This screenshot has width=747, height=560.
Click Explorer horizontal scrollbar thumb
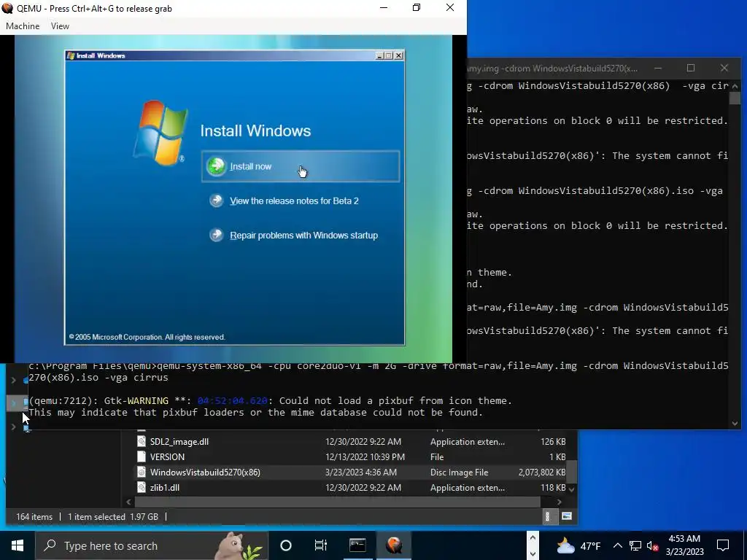click(x=337, y=502)
